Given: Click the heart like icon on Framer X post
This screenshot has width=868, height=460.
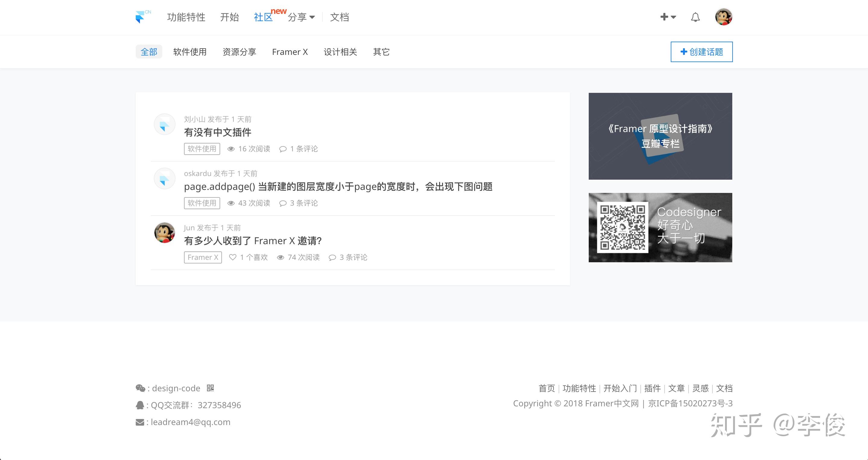Looking at the screenshot, I should (233, 257).
